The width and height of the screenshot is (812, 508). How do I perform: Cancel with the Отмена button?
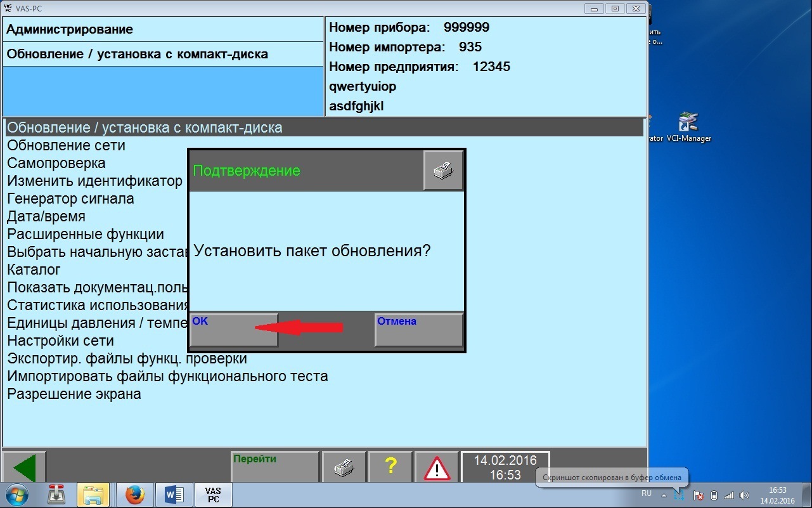419,329
